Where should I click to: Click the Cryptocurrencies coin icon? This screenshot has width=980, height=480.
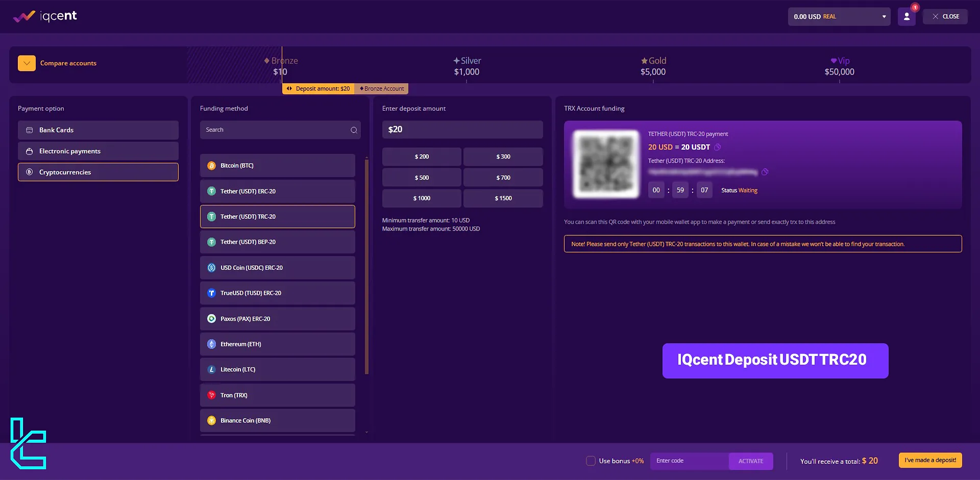[x=30, y=172]
